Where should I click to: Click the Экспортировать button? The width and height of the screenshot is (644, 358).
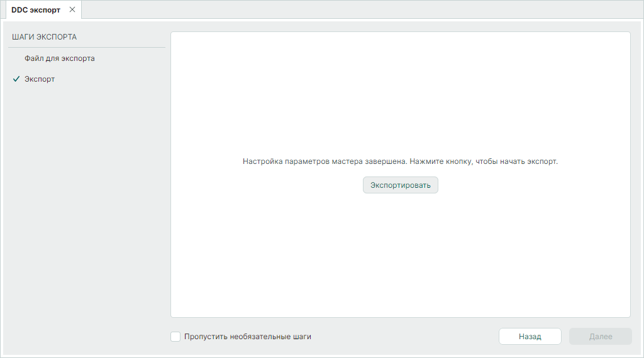(401, 185)
